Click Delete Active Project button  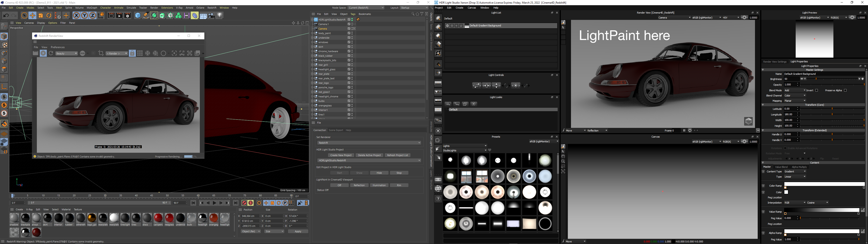pyautogui.click(x=369, y=155)
